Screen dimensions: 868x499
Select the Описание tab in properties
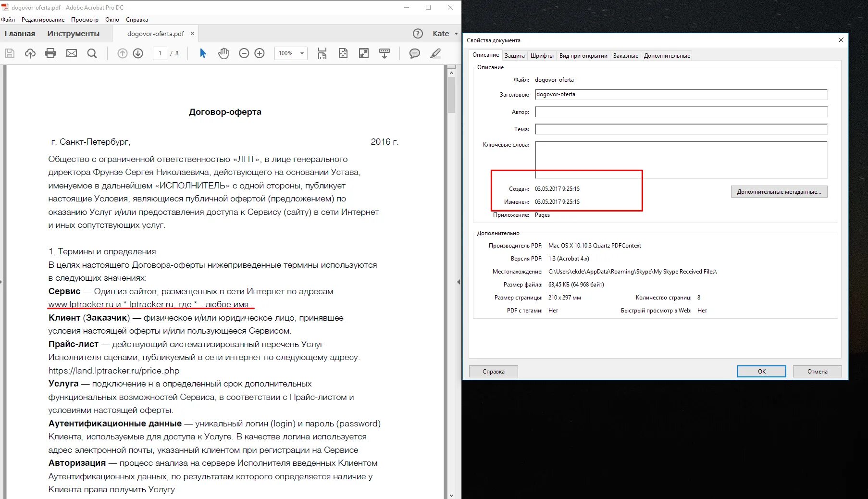(485, 55)
